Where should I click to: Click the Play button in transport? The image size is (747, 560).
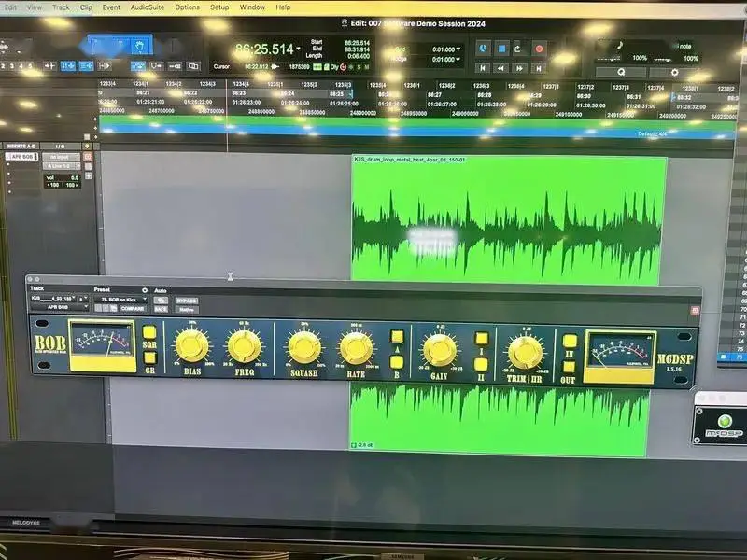(520, 49)
